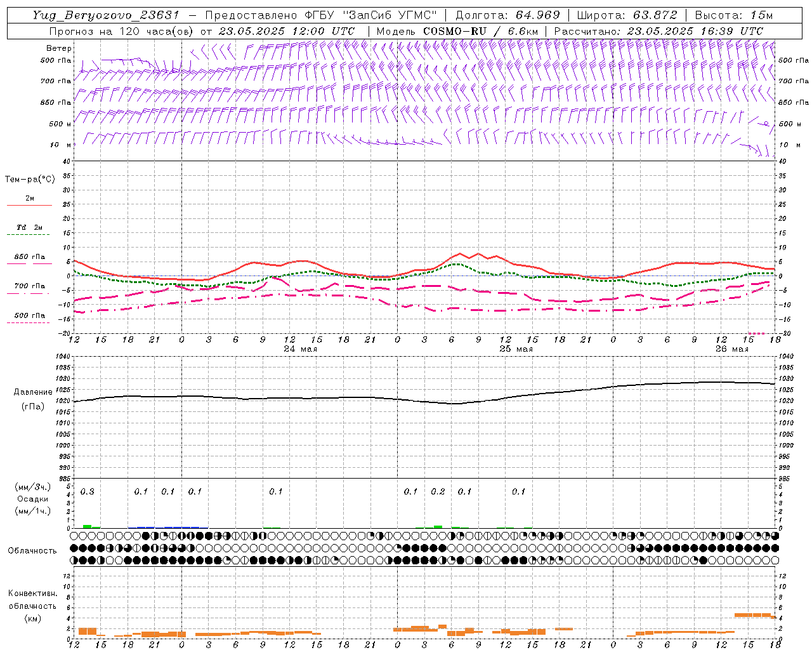Click the Тем-ра(°C) temperature panel label

click(30, 180)
